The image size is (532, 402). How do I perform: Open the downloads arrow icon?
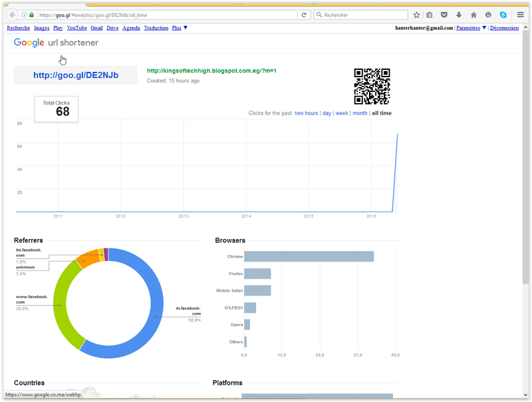click(459, 15)
